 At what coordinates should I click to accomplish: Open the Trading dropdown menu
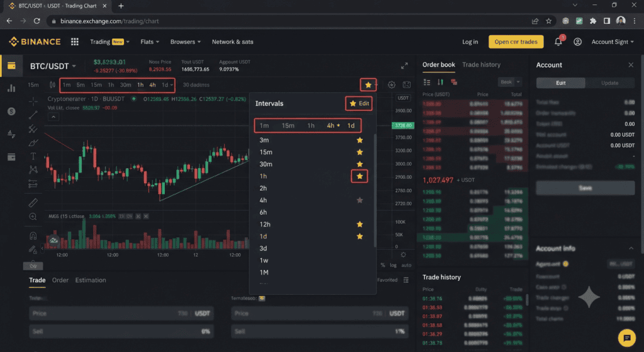109,42
